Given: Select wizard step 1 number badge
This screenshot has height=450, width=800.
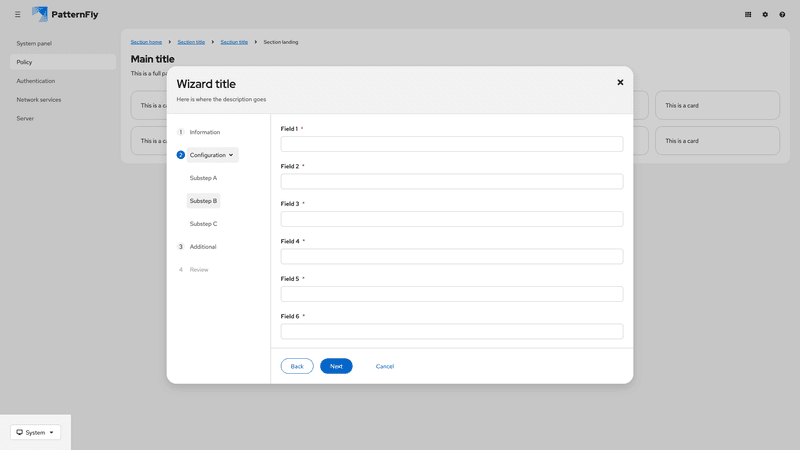Looking at the screenshot, I should click(x=181, y=132).
